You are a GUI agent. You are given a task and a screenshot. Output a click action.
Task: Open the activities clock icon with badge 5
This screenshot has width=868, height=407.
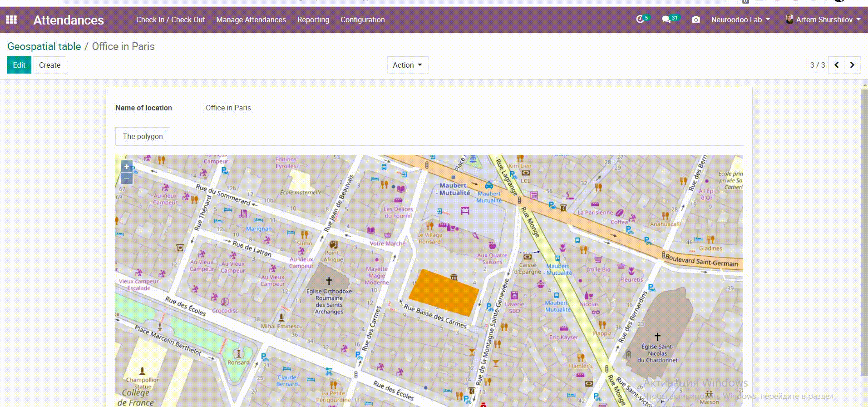(x=640, y=19)
